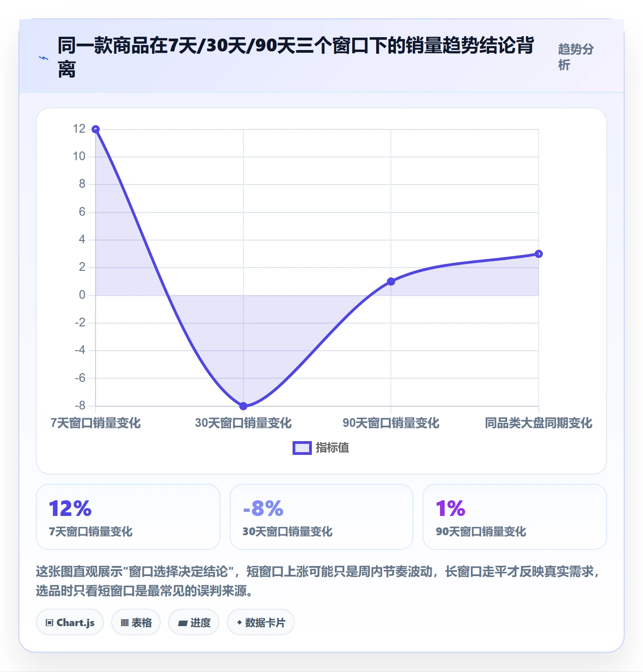Toggle the 指标值 legend swatch

click(x=302, y=448)
